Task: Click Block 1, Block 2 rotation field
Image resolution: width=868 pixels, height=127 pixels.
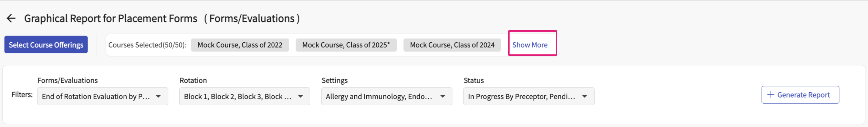Action: 244,96
